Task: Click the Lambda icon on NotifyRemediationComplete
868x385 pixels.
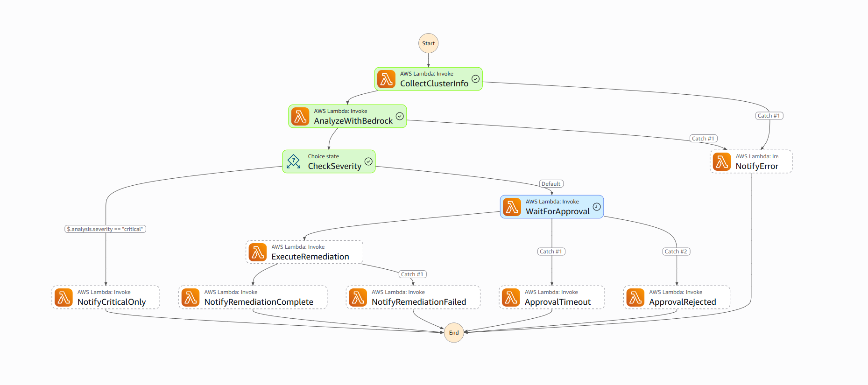Action: pos(191,297)
